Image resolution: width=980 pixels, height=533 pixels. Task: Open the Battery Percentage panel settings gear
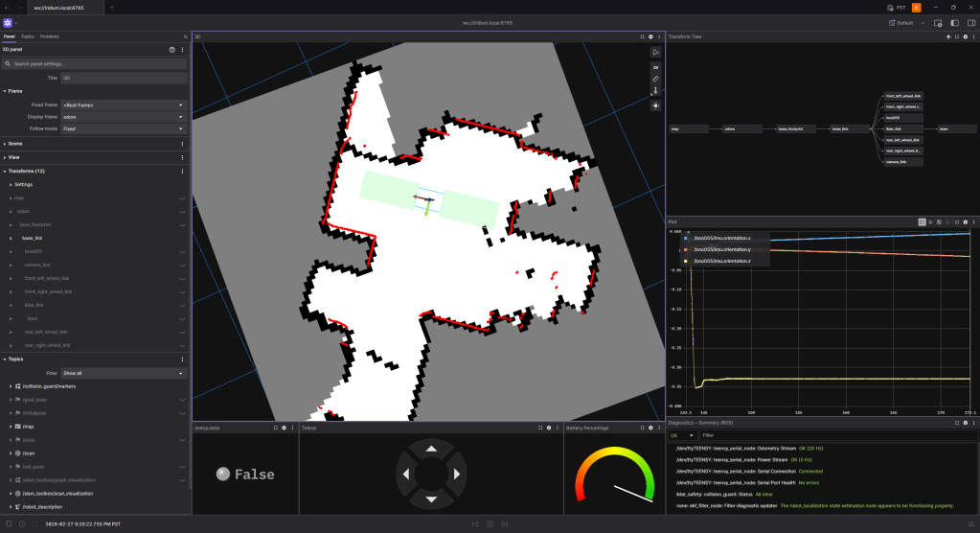[x=650, y=428]
